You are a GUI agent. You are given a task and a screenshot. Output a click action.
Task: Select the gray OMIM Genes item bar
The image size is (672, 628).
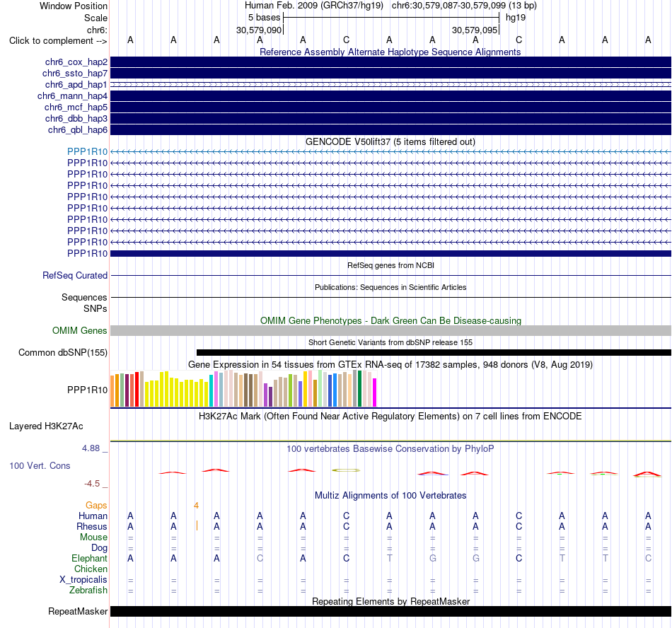(x=390, y=330)
